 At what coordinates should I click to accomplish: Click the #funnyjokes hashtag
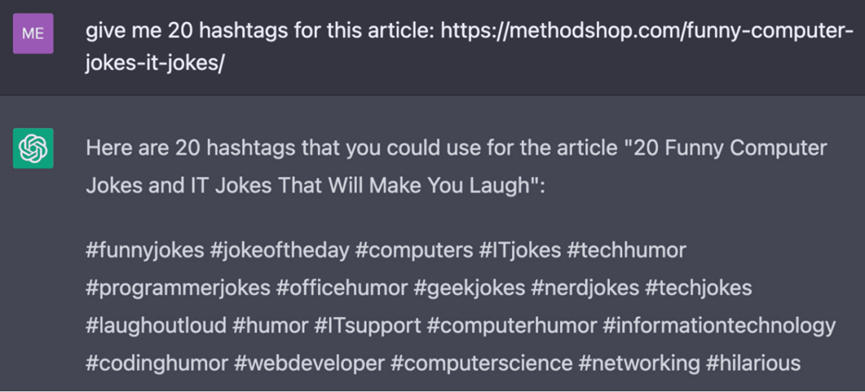point(145,250)
